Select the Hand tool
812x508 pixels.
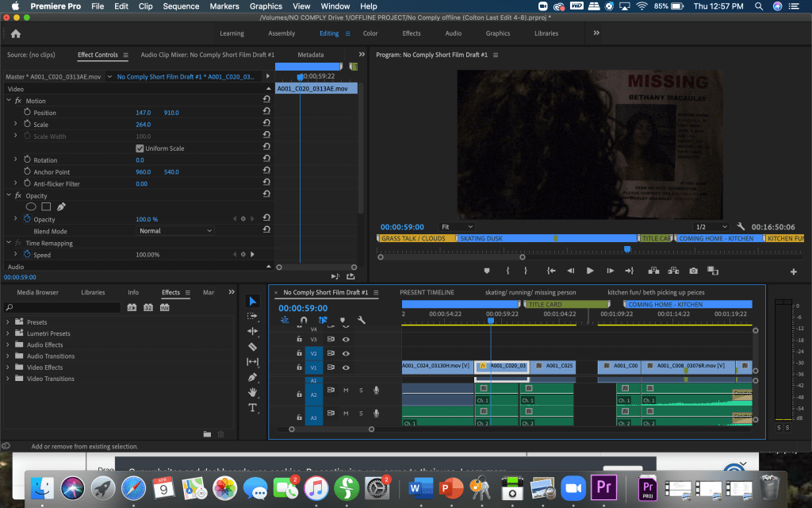pyautogui.click(x=252, y=392)
